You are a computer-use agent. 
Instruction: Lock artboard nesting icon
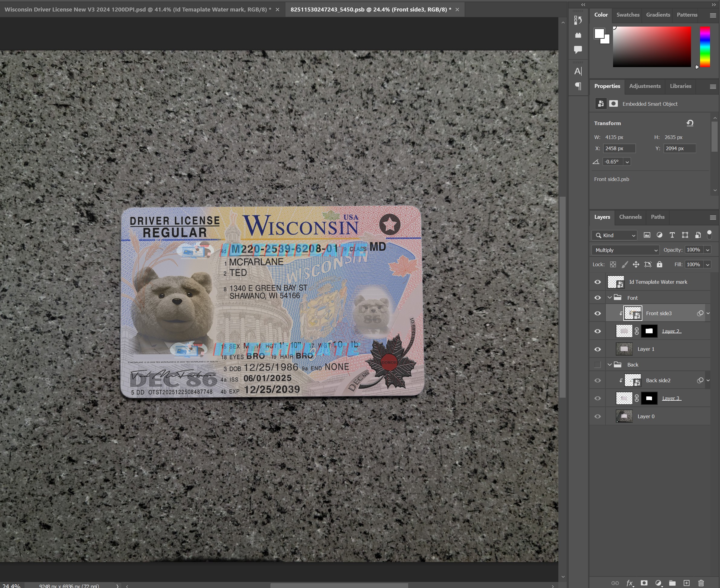648,264
